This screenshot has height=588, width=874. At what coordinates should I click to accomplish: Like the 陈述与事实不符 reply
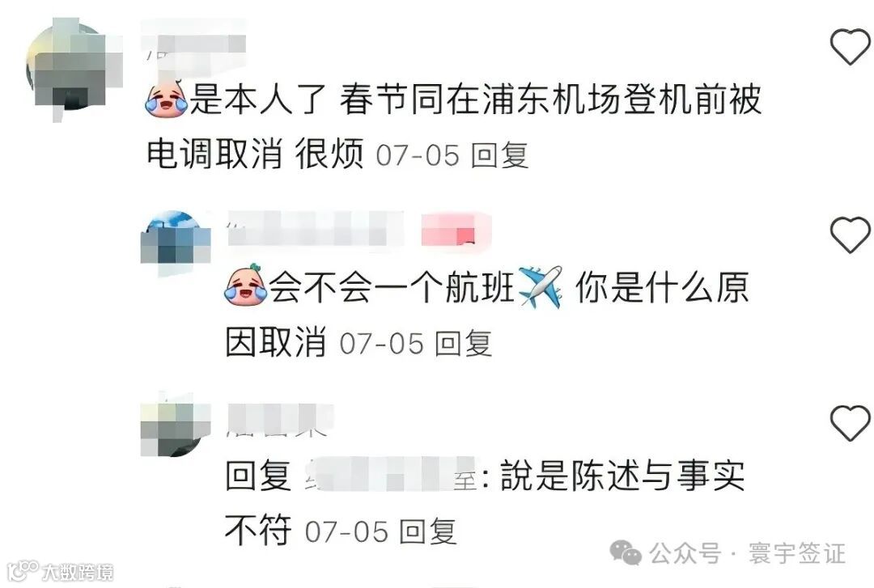tap(850, 423)
